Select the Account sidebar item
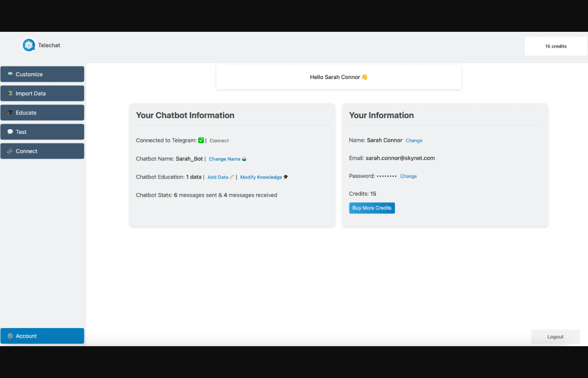The height and width of the screenshot is (378, 588). tap(42, 336)
